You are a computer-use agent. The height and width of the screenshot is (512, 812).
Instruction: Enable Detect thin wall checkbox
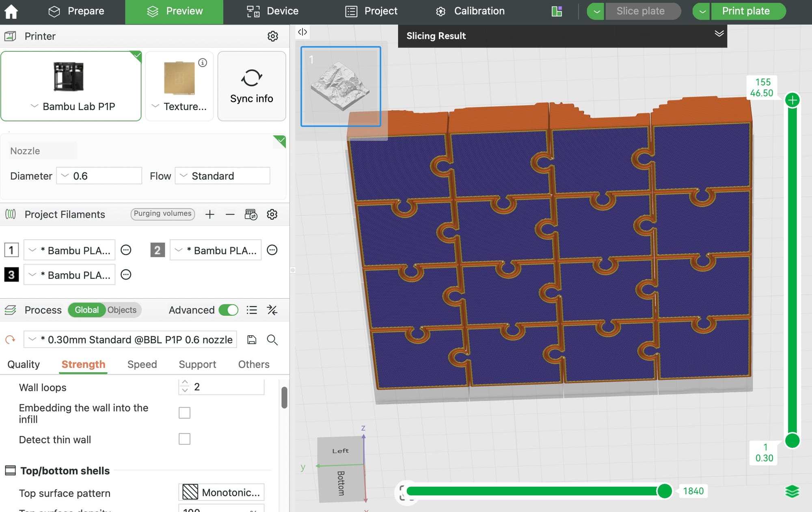[184, 439]
